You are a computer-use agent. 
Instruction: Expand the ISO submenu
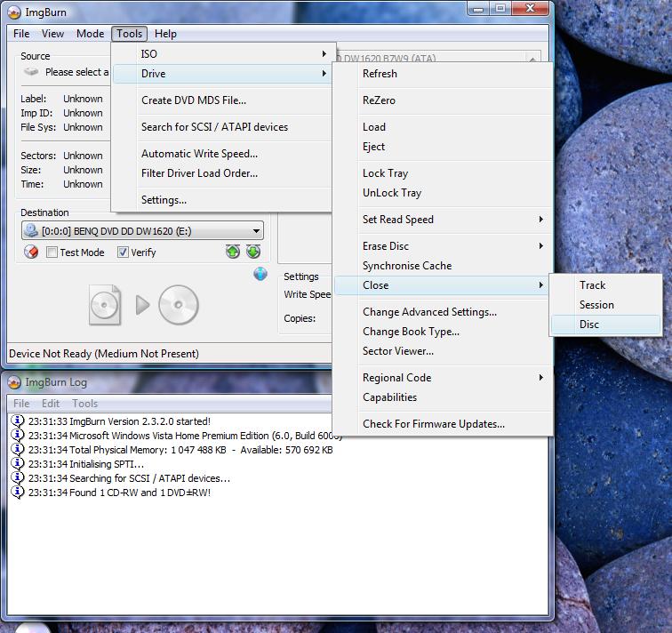click(x=223, y=53)
